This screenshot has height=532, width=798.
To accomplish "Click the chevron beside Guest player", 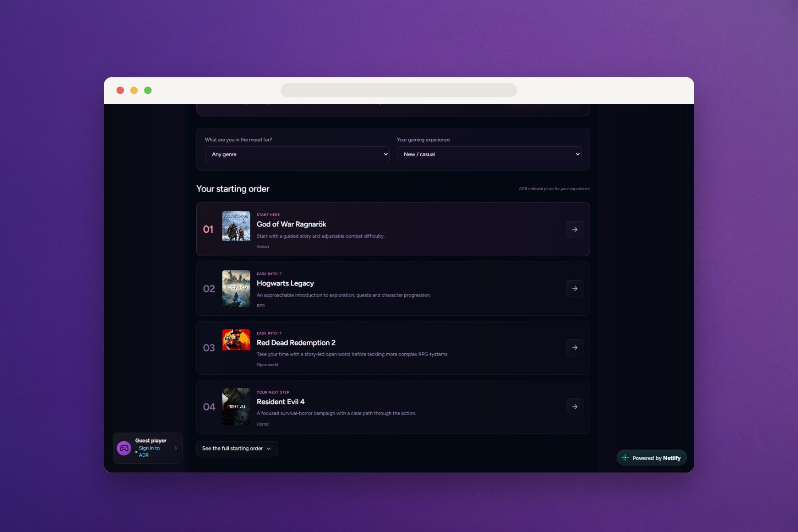I will (x=176, y=448).
